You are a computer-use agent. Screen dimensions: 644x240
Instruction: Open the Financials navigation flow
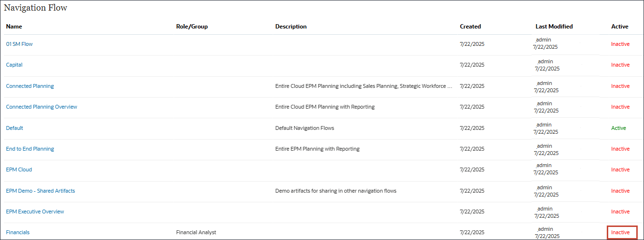click(18, 232)
